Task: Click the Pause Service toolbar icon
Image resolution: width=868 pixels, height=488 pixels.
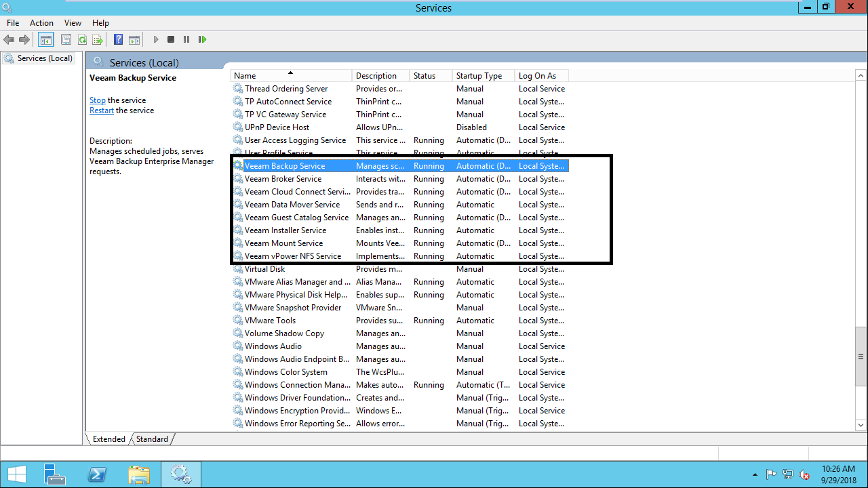Action: click(x=186, y=40)
